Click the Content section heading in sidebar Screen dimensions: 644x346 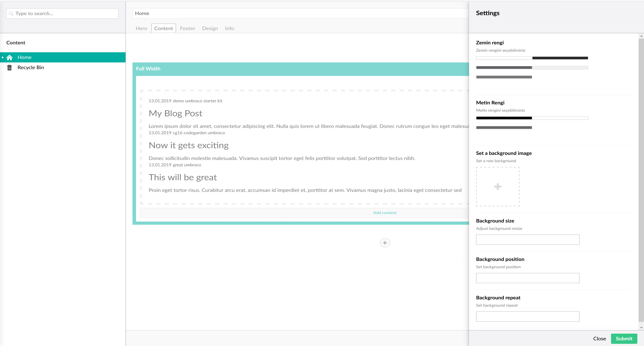16,43
